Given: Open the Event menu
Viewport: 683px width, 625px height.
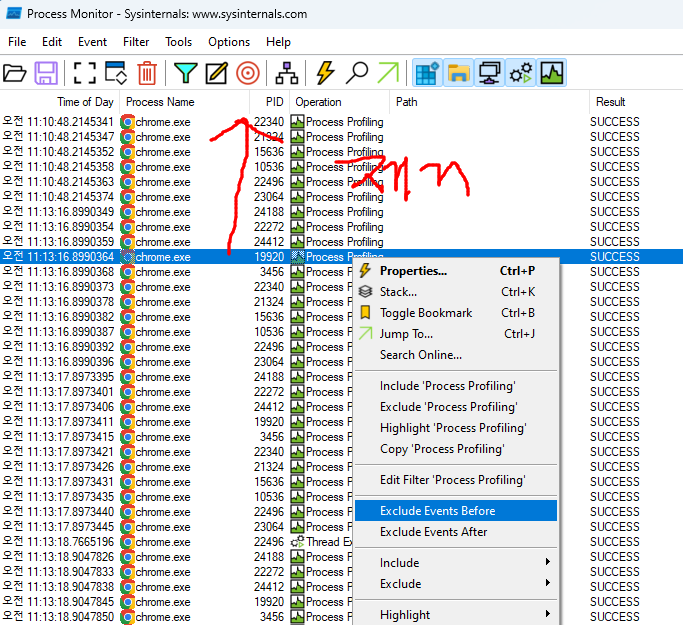Looking at the screenshot, I should 92,42.
